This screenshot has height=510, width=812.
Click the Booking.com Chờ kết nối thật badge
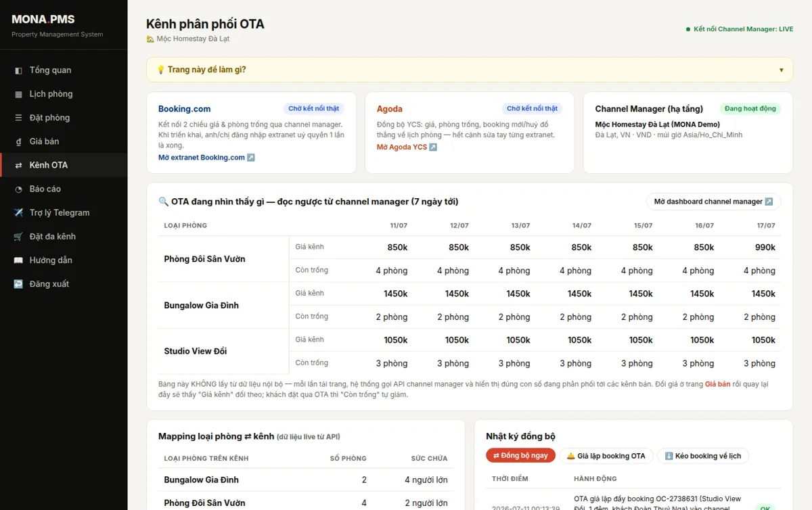pyautogui.click(x=314, y=108)
